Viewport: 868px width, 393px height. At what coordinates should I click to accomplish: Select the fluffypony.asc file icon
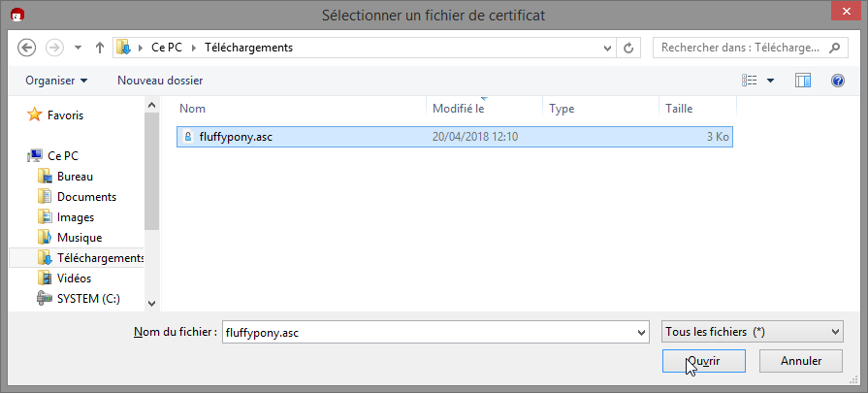click(187, 136)
